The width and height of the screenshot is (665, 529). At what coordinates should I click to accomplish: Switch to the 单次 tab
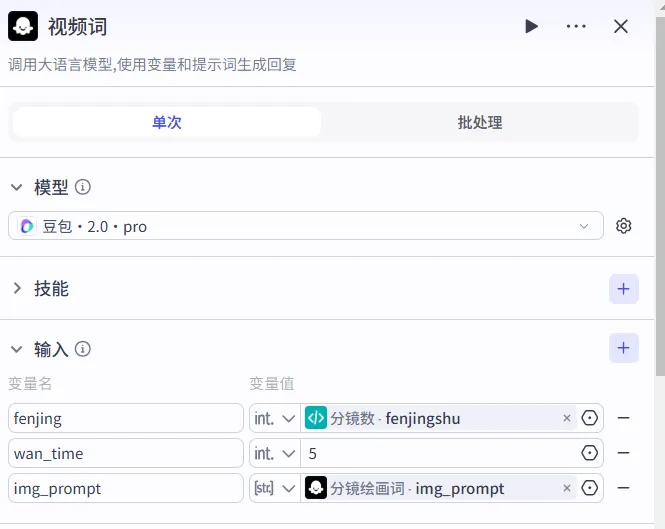pyautogui.click(x=167, y=122)
